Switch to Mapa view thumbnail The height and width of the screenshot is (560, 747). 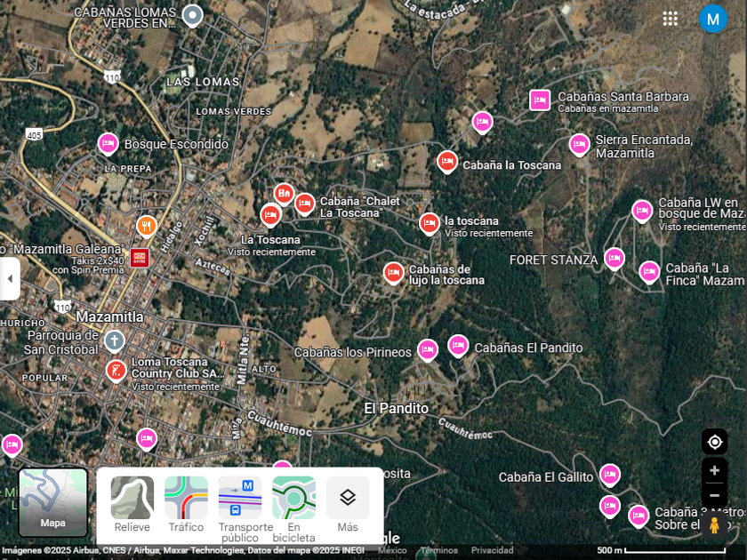(x=52, y=502)
